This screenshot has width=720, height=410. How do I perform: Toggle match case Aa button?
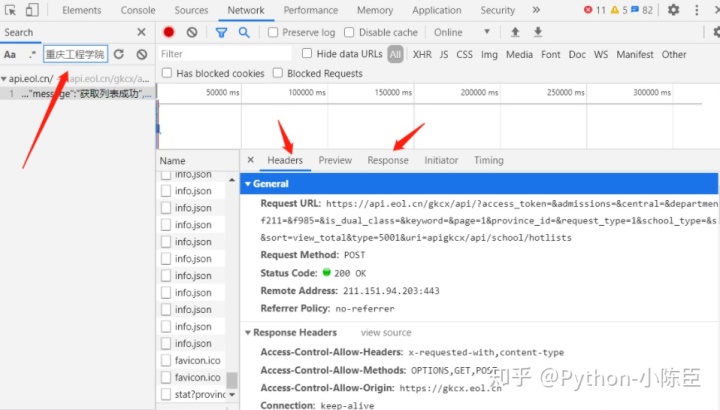[x=10, y=54]
